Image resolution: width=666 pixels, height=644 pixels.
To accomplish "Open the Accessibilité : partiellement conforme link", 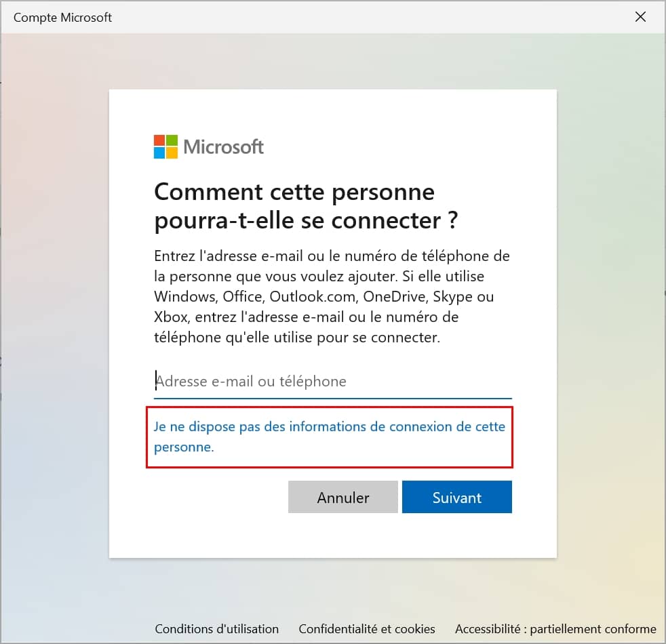I will (555, 628).
